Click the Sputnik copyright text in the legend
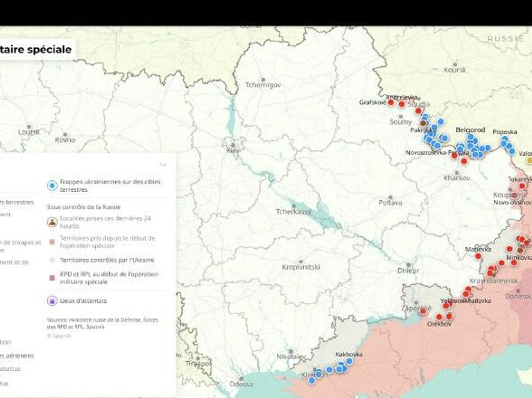 click(x=59, y=336)
